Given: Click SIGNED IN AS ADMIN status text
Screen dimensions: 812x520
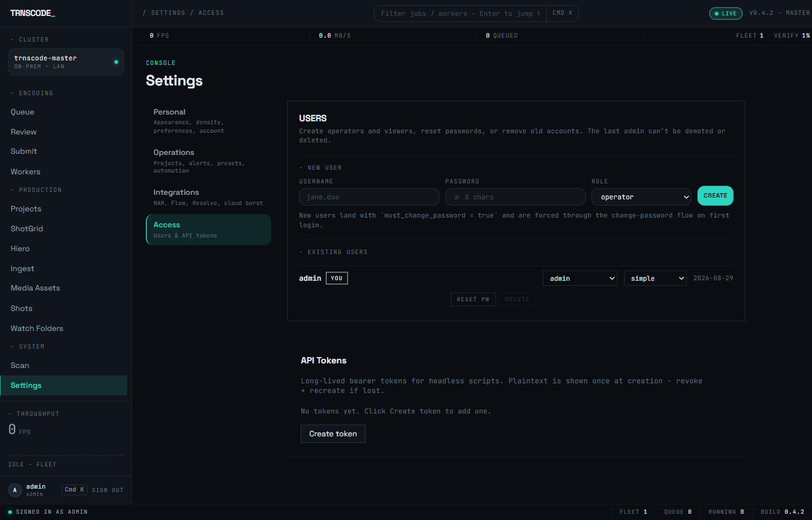Looking at the screenshot, I should (x=51, y=512).
